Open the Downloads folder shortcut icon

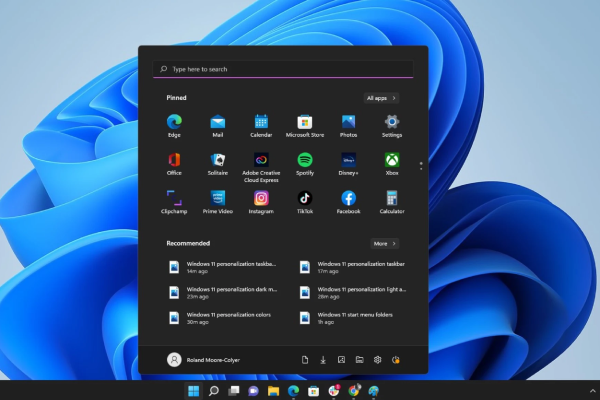[323, 360]
